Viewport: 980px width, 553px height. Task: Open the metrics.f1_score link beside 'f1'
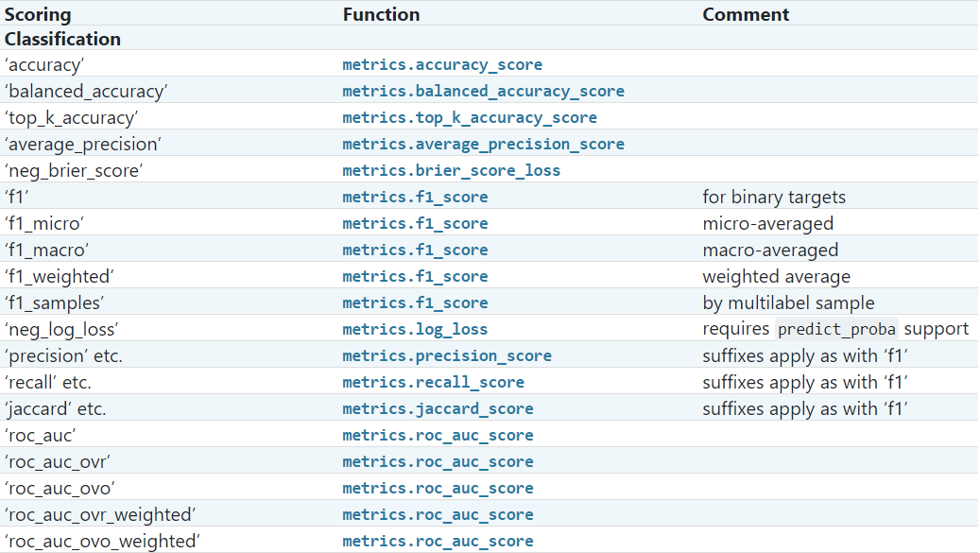point(416,197)
